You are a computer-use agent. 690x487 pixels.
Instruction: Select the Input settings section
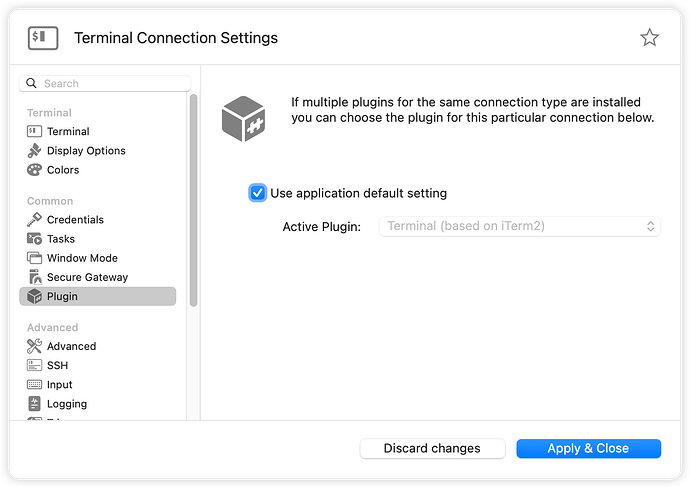click(60, 385)
